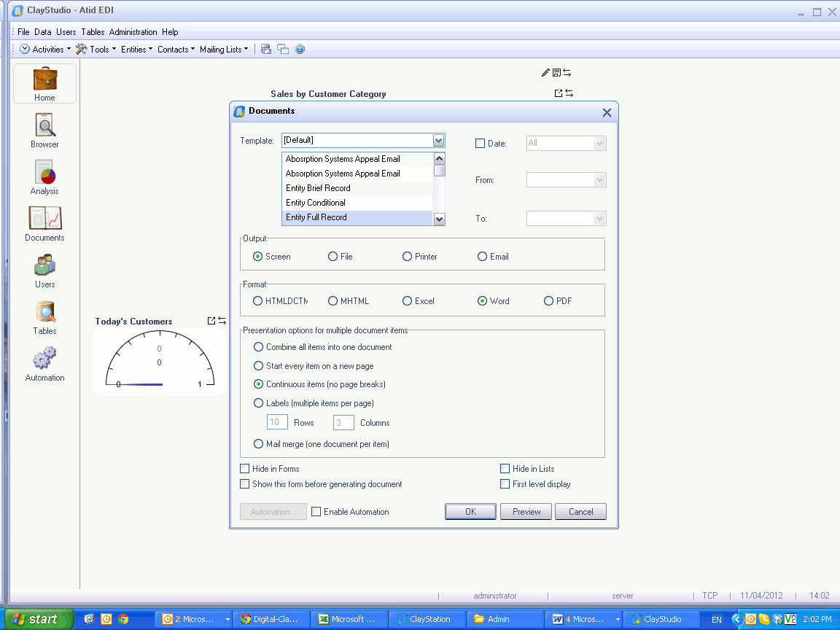Screen dimensions: 840x630
Task: Click the template list scroll down arrow
Action: (x=439, y=219)
